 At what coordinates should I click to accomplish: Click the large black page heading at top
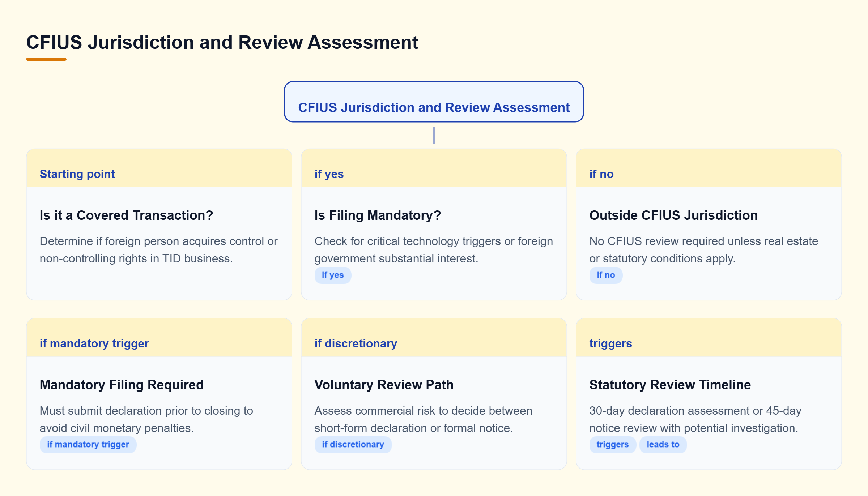point(222,42)
